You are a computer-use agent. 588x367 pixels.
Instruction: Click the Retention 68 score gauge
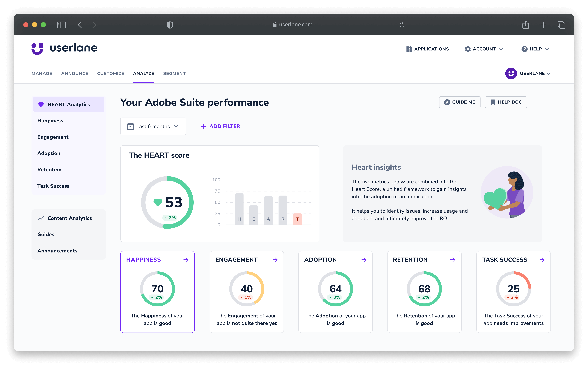(424, 289)
